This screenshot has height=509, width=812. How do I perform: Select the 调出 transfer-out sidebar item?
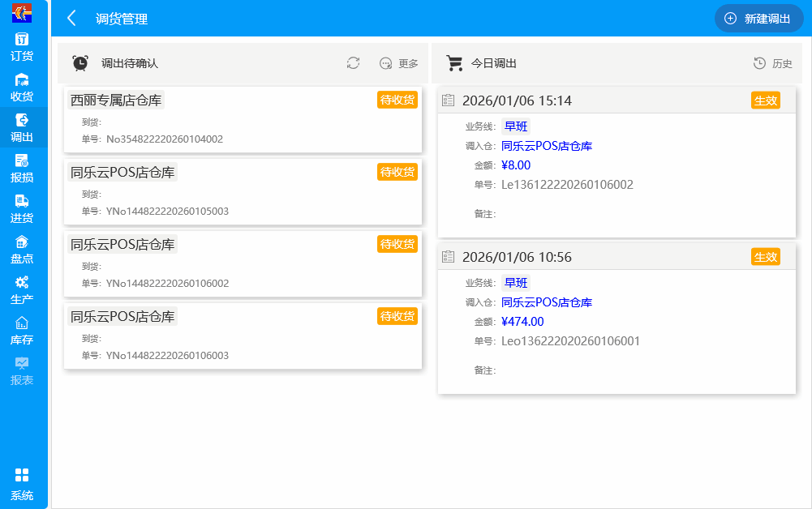click(22, 128)
